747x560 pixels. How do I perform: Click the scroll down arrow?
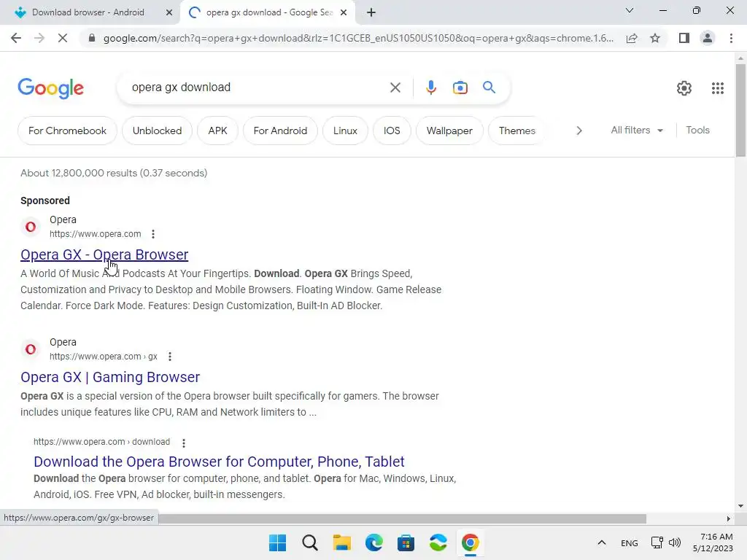click(740, 506)
